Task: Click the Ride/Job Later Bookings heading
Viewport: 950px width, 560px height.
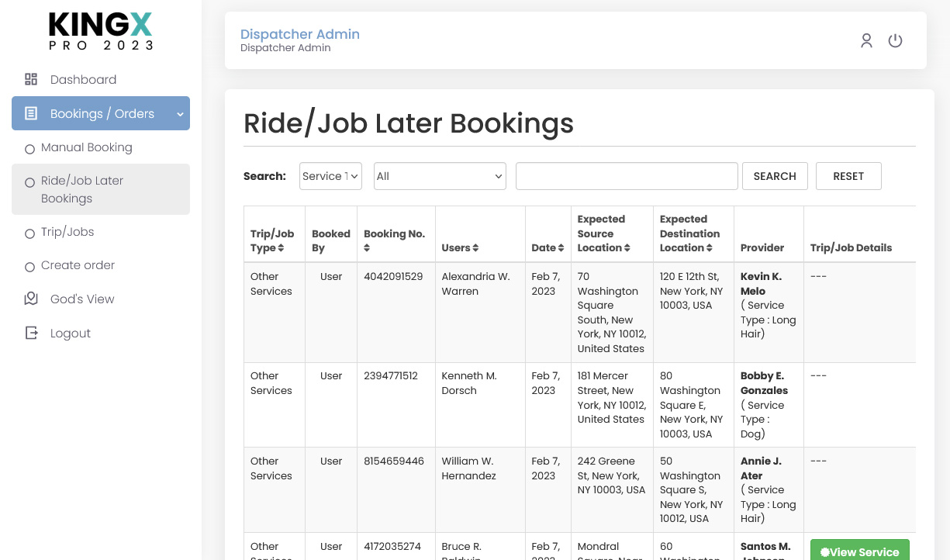Action: [x=409, y=123]
